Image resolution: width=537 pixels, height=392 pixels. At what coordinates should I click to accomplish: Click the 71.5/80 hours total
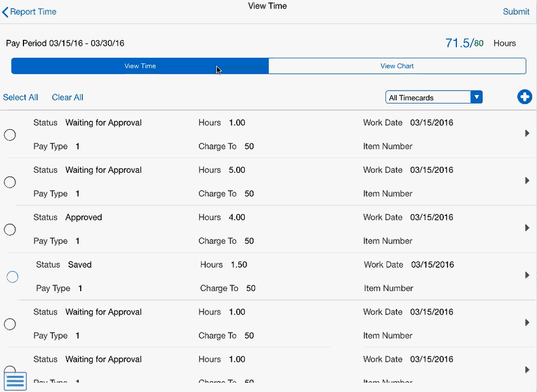pos(464,43)
